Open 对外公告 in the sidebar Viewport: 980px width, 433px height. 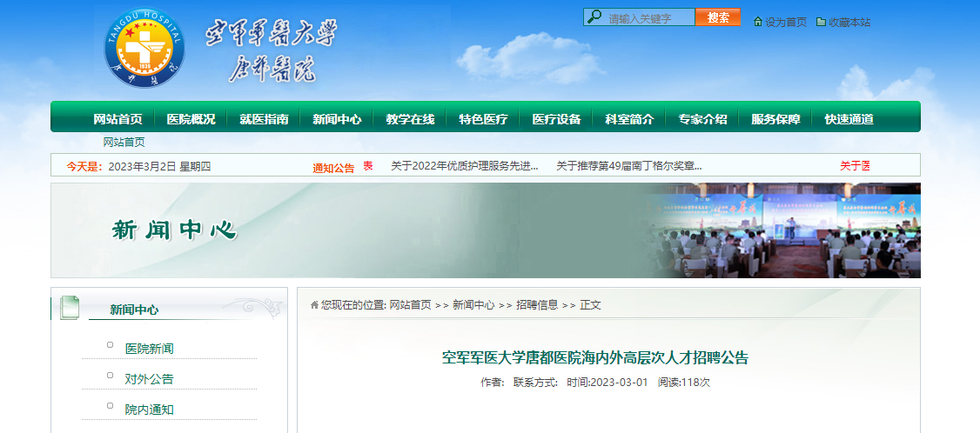[x=150, y=379]
